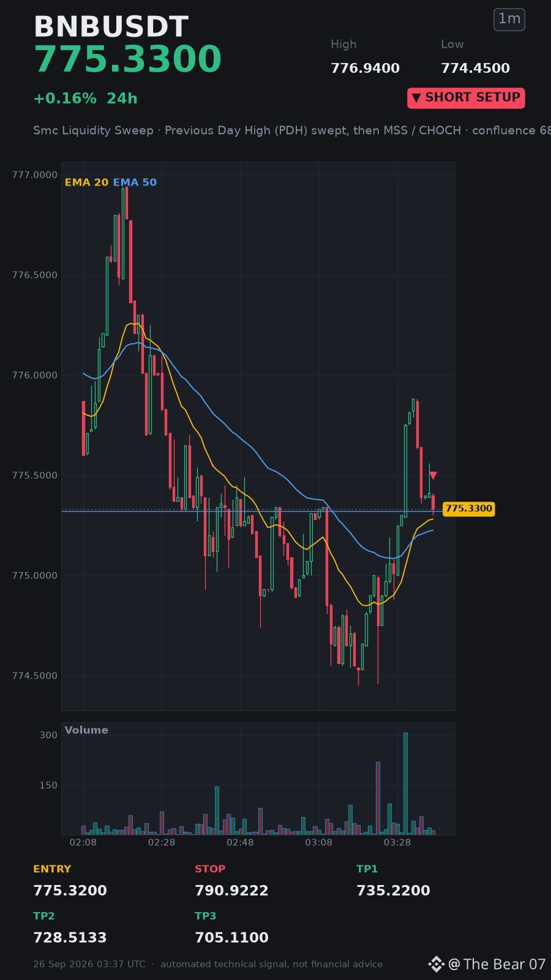This screenshot has width=551, height=980.
Task: Click the BNBUSDT symbol title
Action: tap(111, 27)
